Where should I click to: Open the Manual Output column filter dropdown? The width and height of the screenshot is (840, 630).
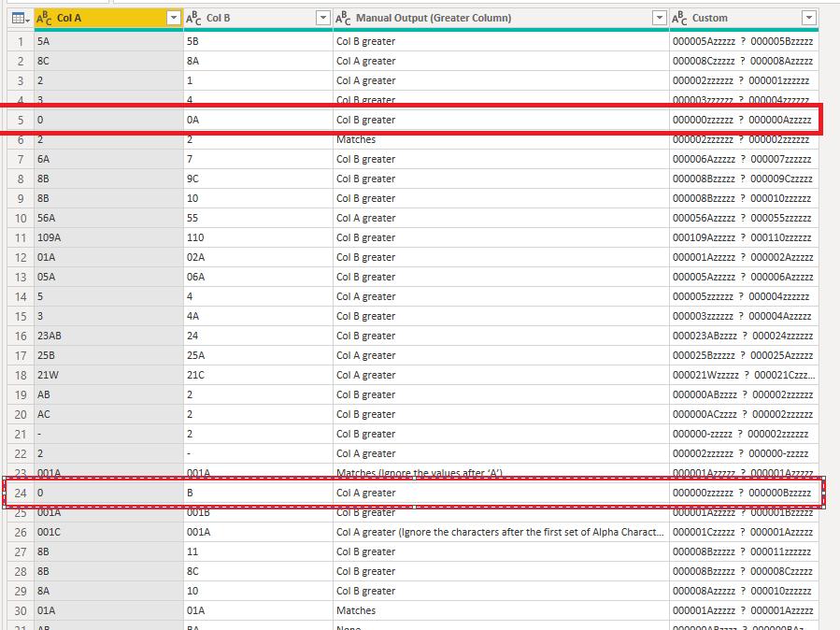click(x=660, y=18)
